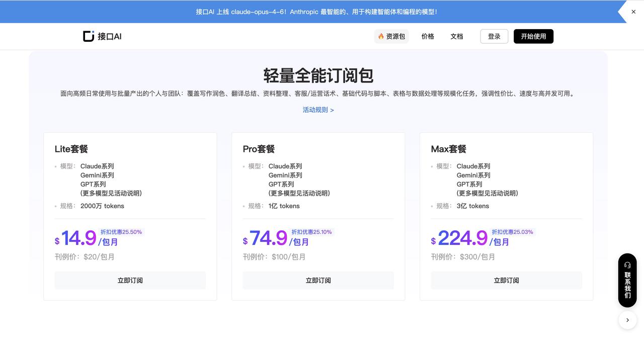The height and width of the screenshot is (349, 644).
Task: Select the Lite套餐 card title
Action: pos(71,149)
